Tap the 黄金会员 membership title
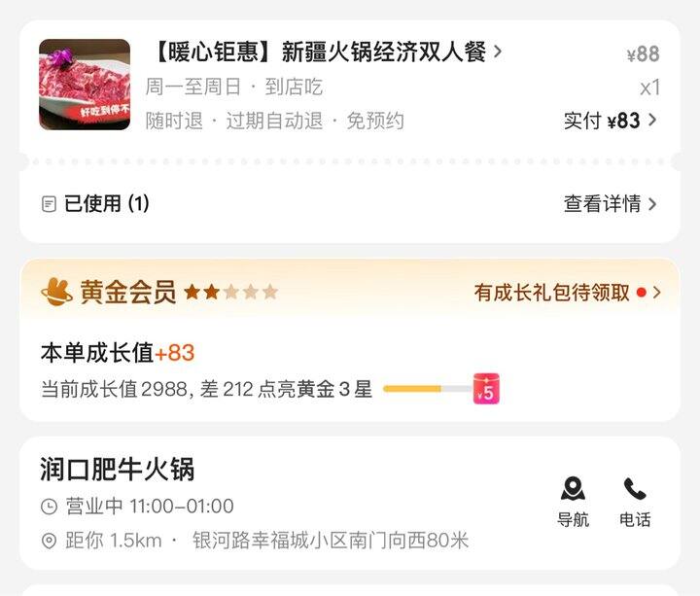This screenshot has height=596, width=700. click(128, 292)
